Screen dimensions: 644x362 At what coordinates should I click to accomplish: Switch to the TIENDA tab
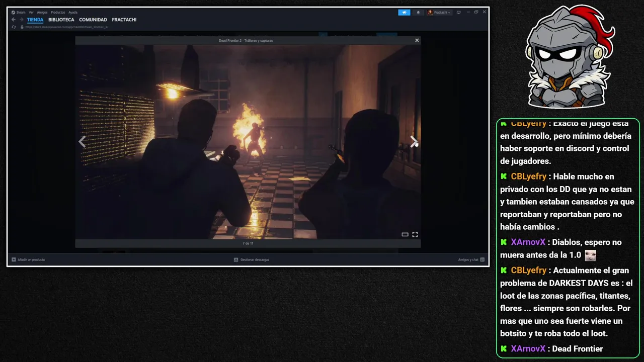(x=35, y=20)
